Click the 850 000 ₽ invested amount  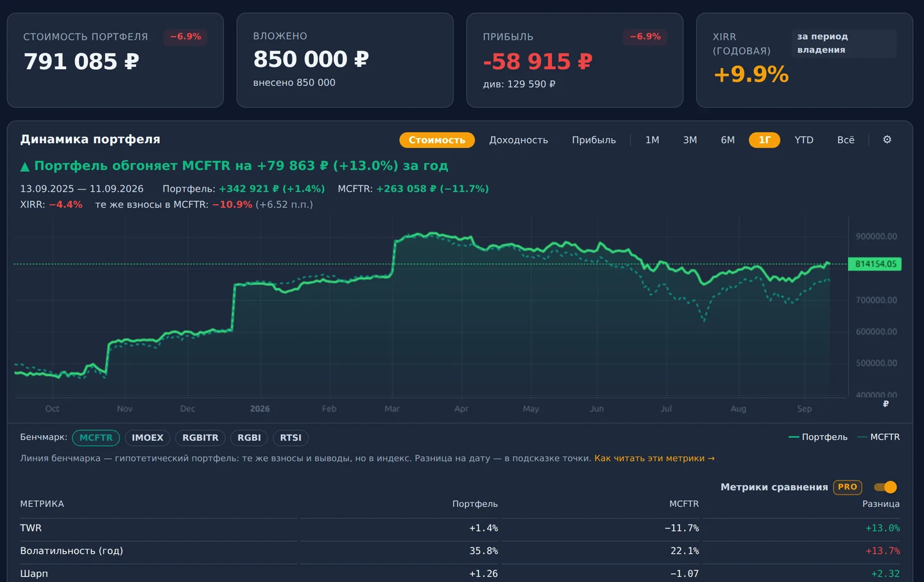(311, 59)
